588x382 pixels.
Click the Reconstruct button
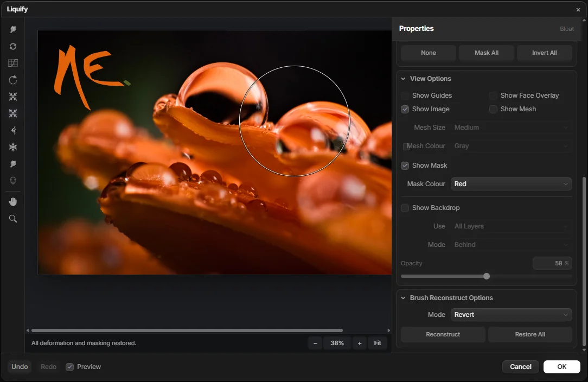click(443, 334)
